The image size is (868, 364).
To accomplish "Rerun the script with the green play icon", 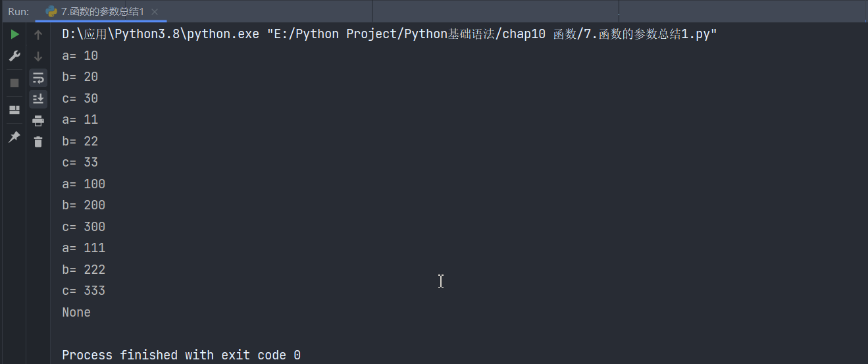I will pyautogui.click(x=14, y=34).
